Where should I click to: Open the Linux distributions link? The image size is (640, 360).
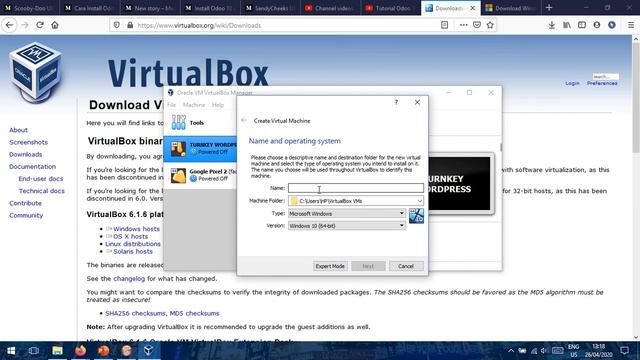coord(133,244)
